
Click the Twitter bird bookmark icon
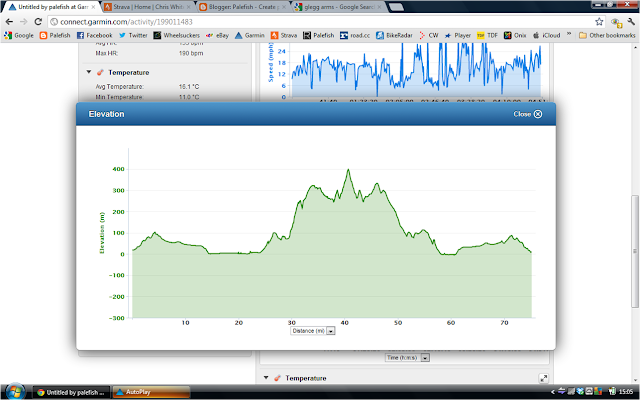pyautogui.click(x=122, y=36)
